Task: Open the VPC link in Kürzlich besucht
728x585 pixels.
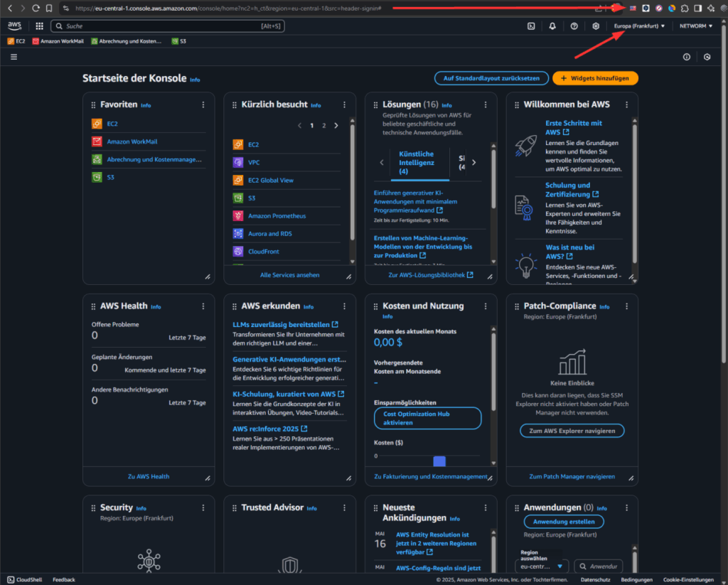Action: pyautogui.click(x=254, y=163)
